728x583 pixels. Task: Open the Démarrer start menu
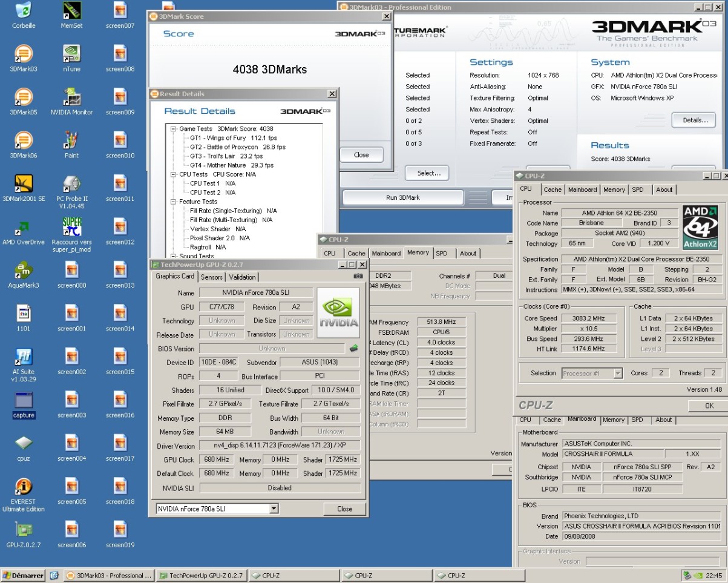click(x=24, y=576)
